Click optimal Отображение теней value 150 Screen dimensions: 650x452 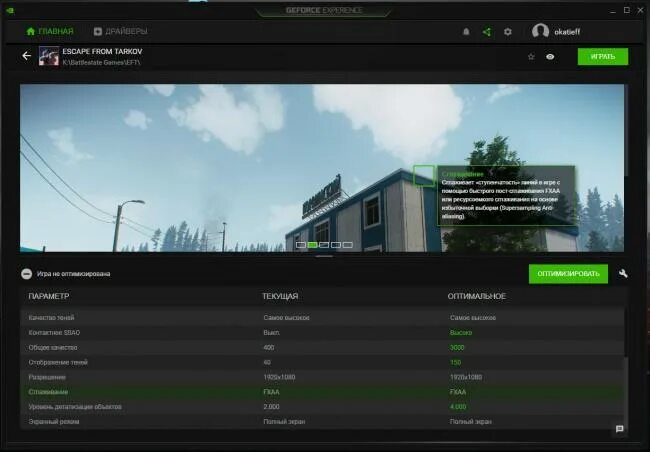tap(456, 362)
